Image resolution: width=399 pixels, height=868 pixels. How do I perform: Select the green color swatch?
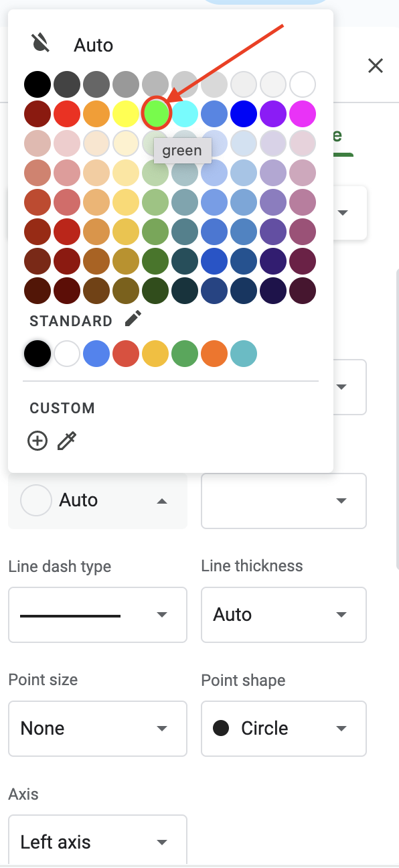(x=155, y=114)
